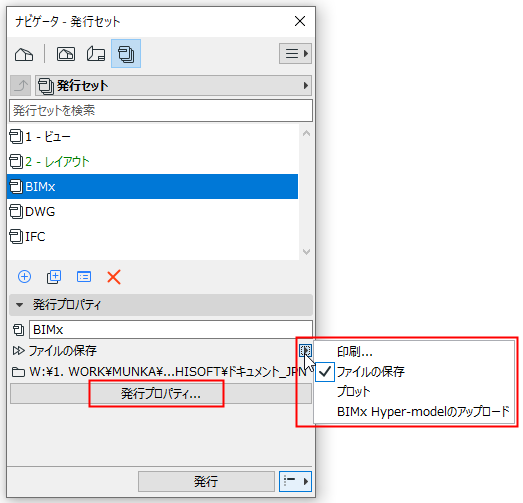
Task: Choose プロット from the popup menu
Action: [414, 392]
